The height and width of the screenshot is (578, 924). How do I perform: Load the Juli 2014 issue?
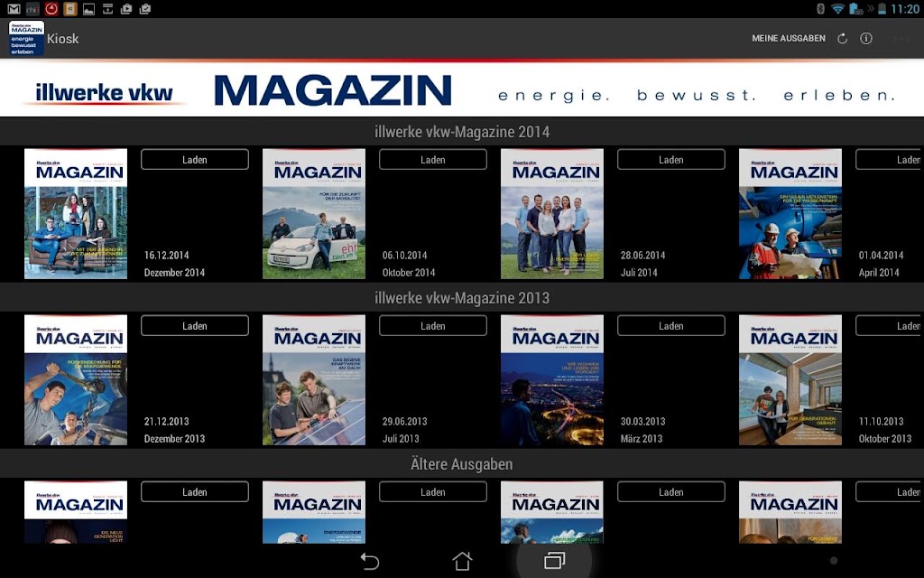[x=670, y=159]
